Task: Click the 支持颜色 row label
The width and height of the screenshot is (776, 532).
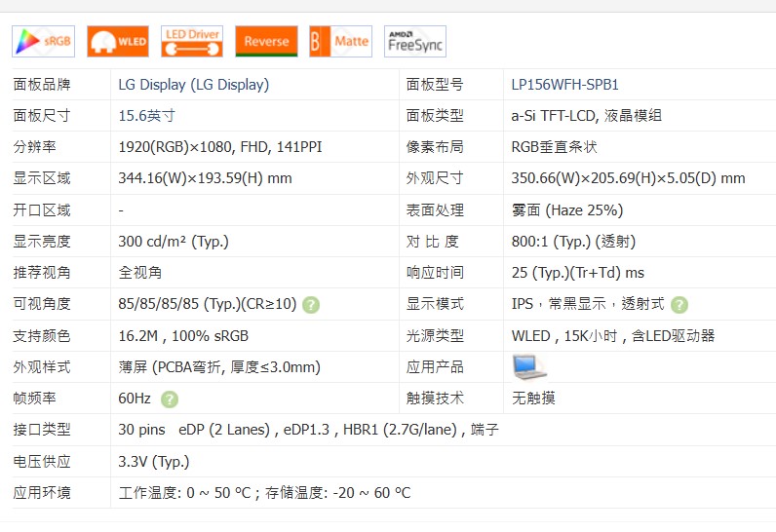Action: point(42,336)
